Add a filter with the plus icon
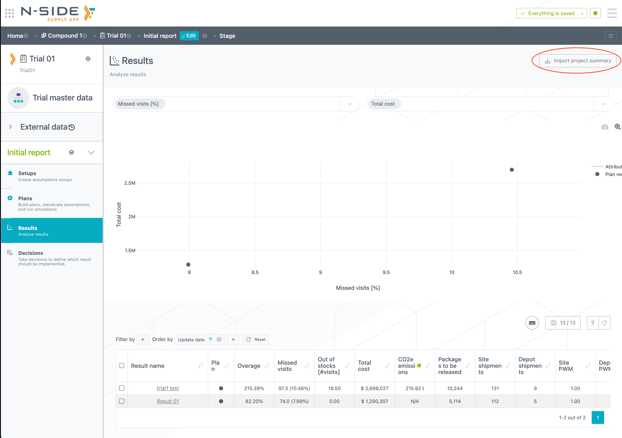 143,340
